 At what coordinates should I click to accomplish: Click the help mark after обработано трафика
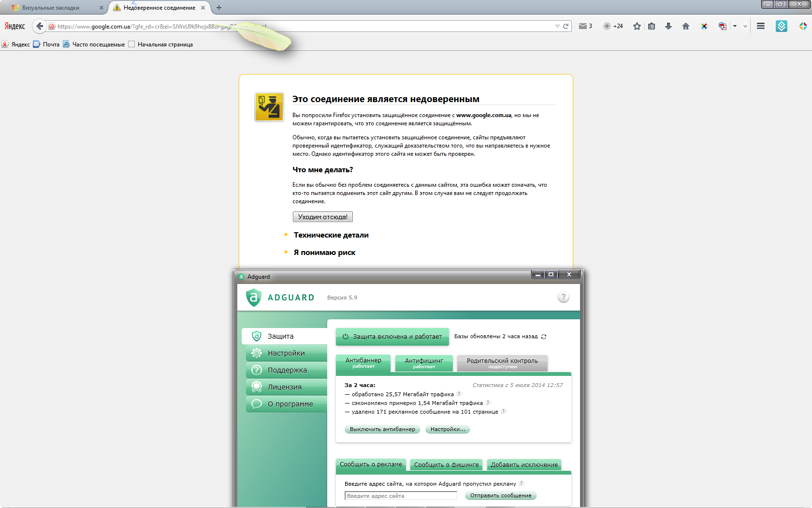(459, 394)
